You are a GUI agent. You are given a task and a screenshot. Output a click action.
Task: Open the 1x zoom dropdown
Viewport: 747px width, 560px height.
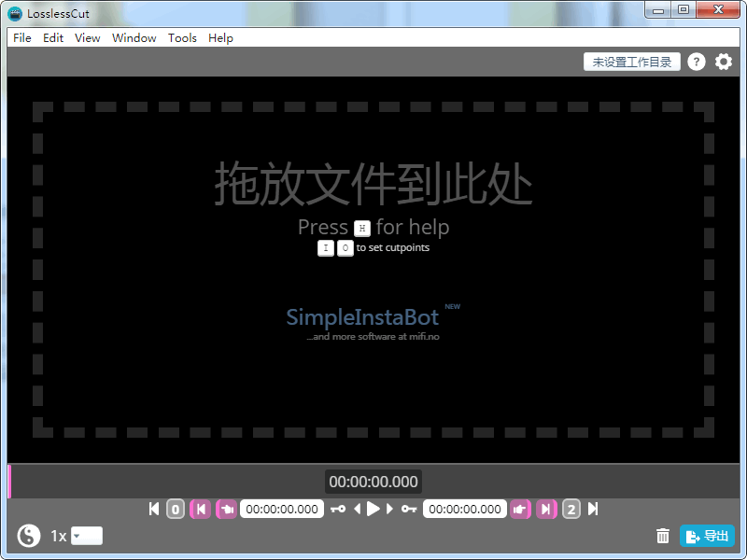tap(87, 536)
